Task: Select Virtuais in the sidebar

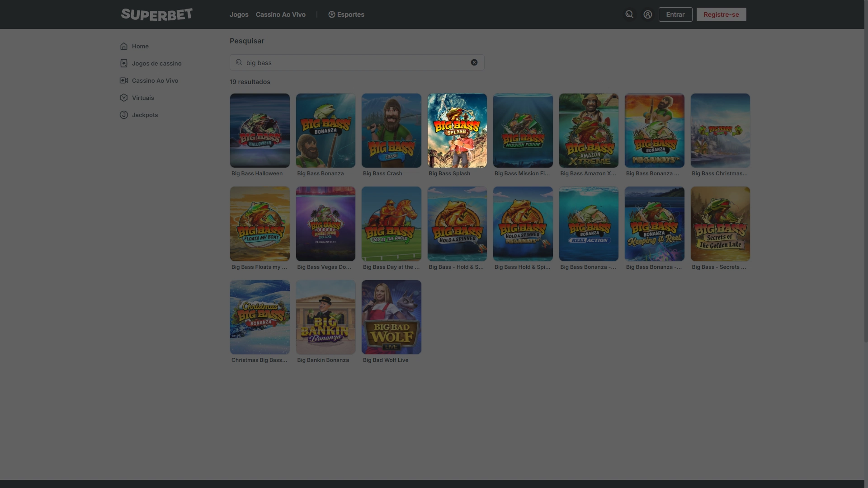Action: coord(143,98)
